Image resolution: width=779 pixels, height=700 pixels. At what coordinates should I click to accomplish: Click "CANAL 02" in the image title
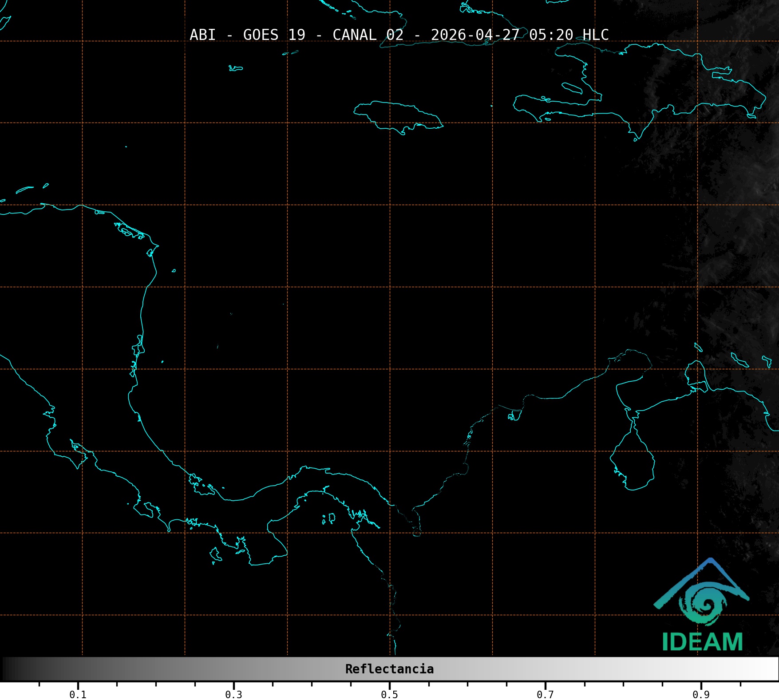point(368,35)
